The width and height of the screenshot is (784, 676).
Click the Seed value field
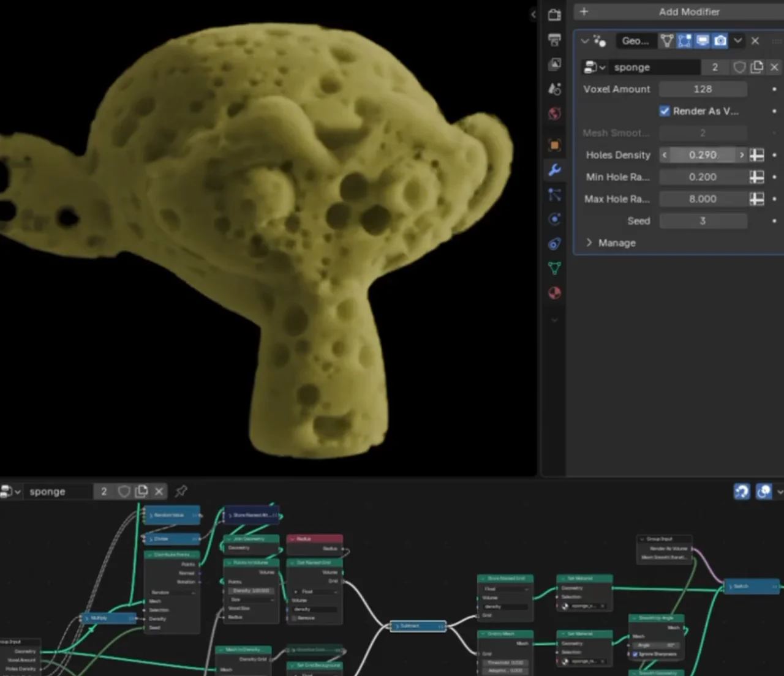(x=703, y=221)
